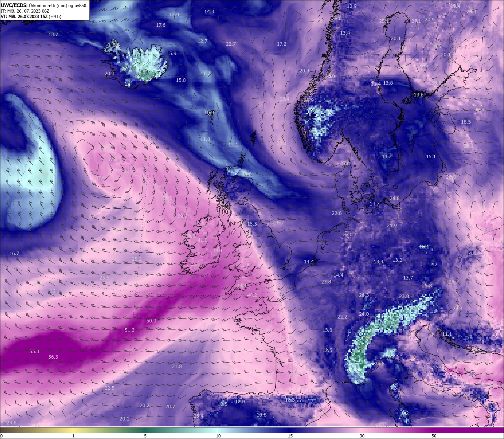
Task: Click the 11.1 value label
Action: pos(447,334)
